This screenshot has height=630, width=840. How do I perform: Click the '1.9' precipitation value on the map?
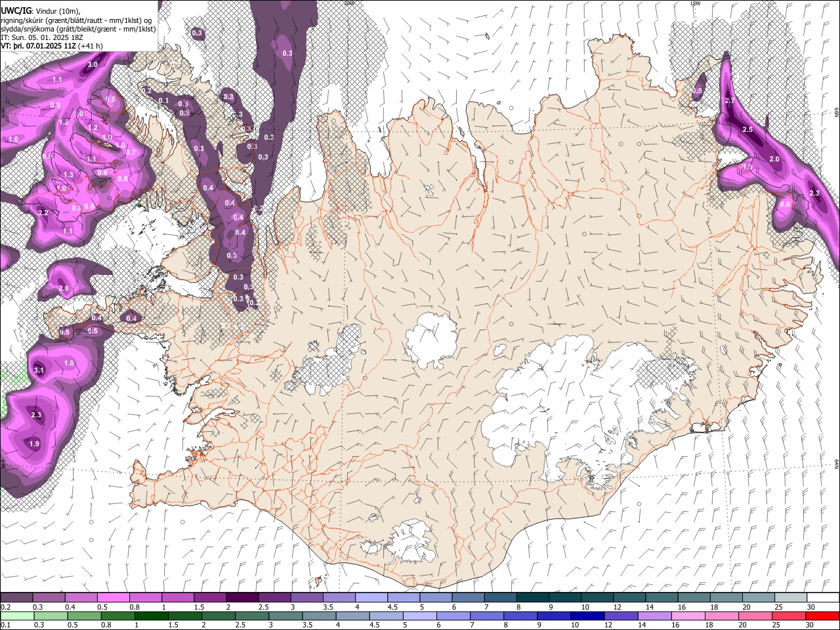click(x=34, y=444)
